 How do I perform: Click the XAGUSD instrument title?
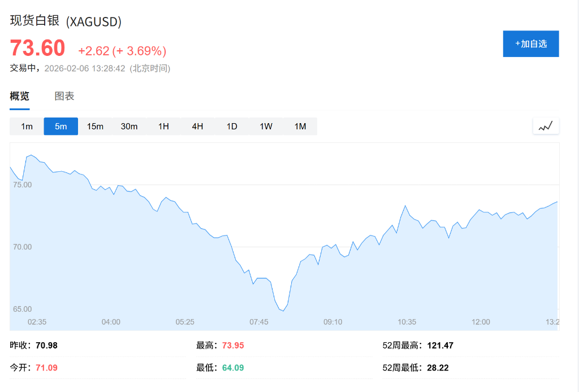point(64,23)
